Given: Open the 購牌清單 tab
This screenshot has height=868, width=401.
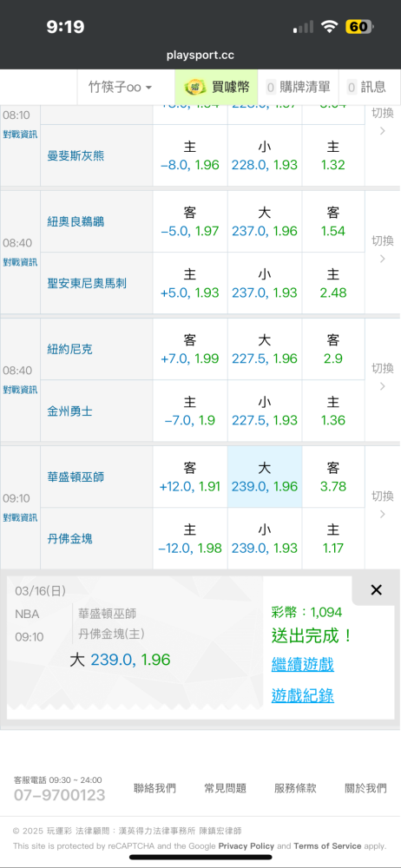Looking at the screenshot, I should [x=299, y=87].
